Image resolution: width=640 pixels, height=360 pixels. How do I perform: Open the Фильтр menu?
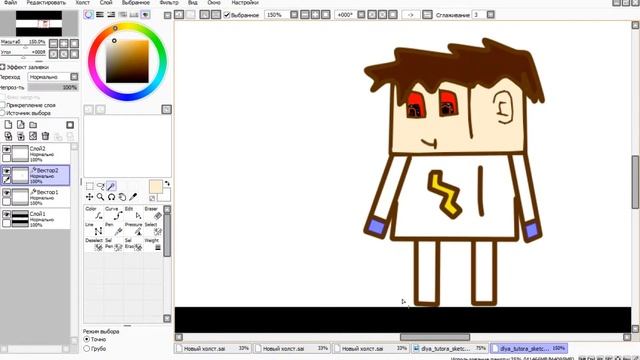(x=169, y=2)
